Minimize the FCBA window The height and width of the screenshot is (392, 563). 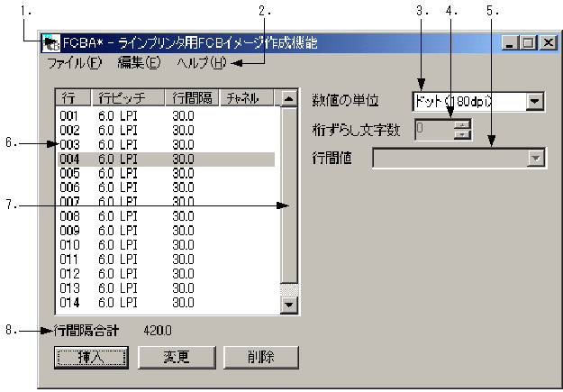pyautogui.click(x=509, y=42)
